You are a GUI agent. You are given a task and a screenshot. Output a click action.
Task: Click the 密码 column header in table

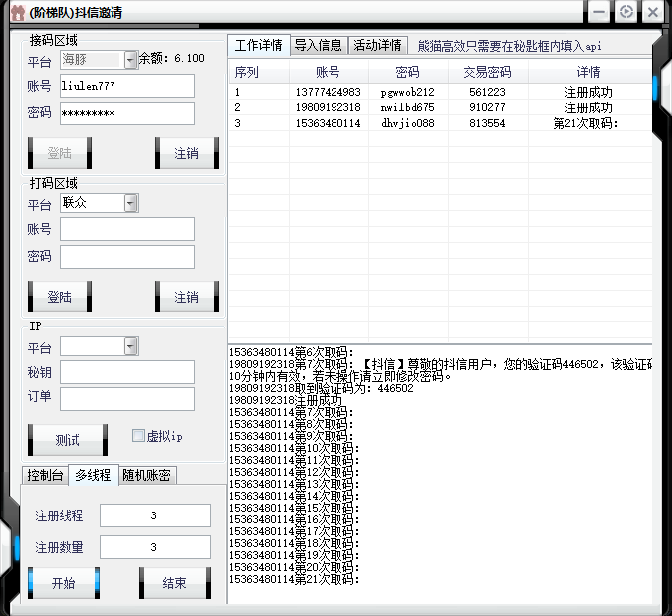(408, 72)
